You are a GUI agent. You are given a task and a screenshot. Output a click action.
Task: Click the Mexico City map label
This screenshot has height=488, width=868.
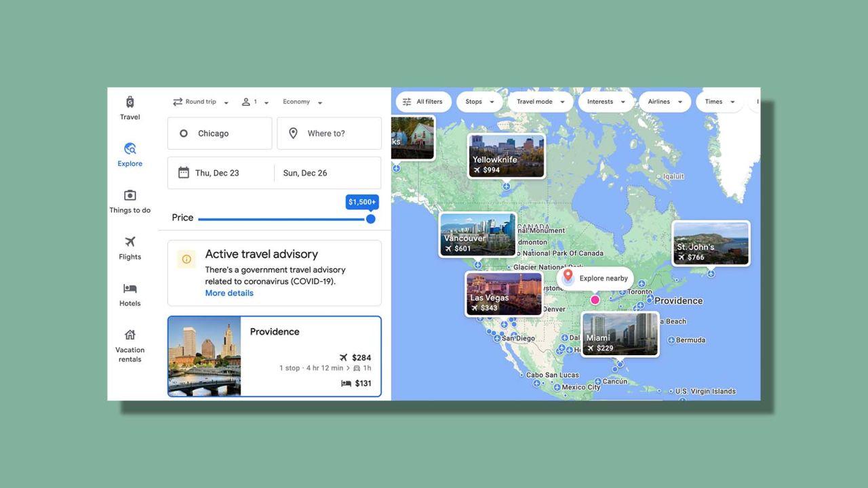pyautogui.click(x=581, y=388)
